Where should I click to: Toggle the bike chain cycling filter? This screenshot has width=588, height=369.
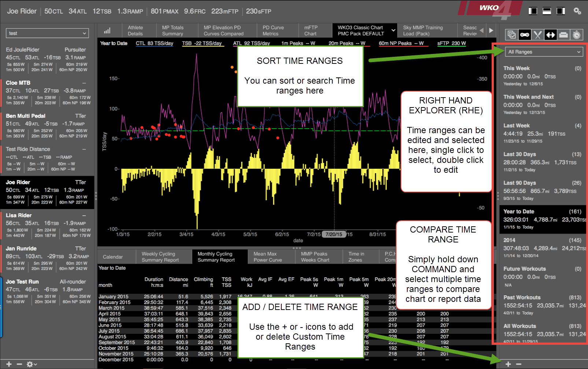click(525, 35)
